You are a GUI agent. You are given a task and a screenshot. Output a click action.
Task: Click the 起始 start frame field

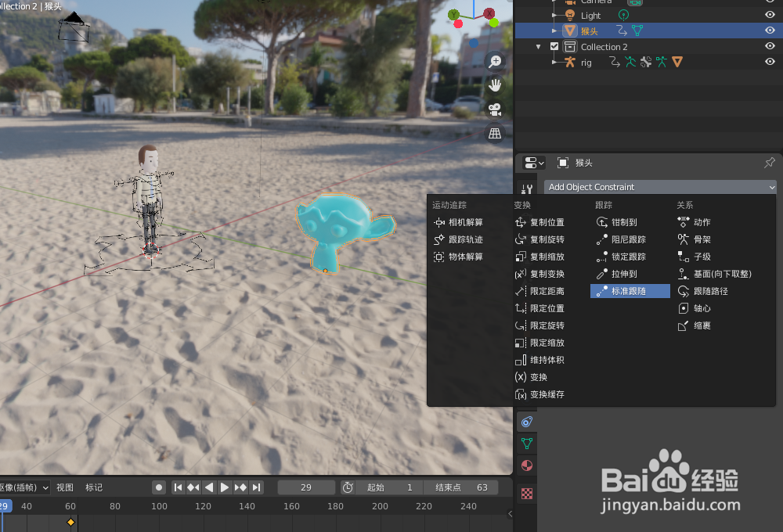(x=389, y=487)
